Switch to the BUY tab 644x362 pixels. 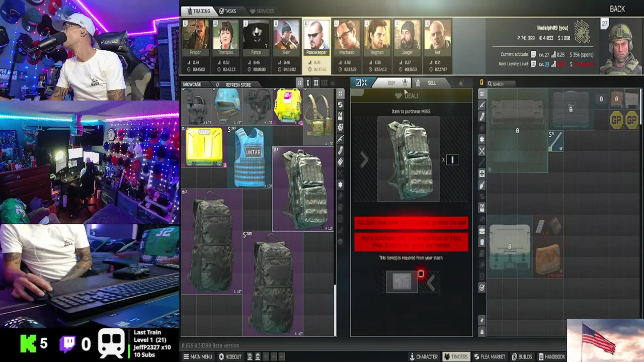(x=391, y=83)
